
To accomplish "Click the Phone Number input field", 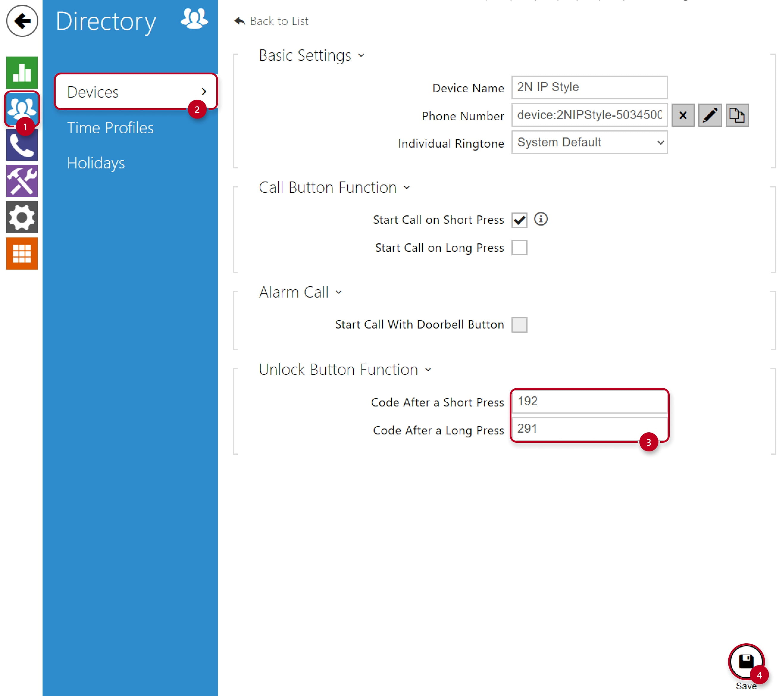I will pos(589,115).
